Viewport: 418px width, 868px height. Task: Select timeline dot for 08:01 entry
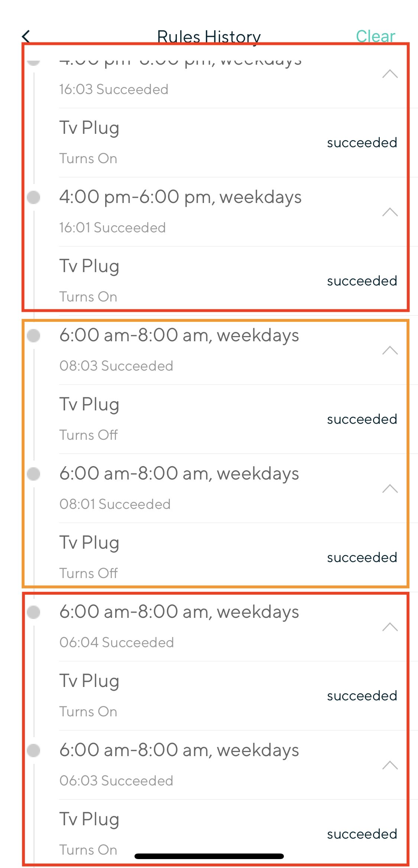(x=33, y=474)
